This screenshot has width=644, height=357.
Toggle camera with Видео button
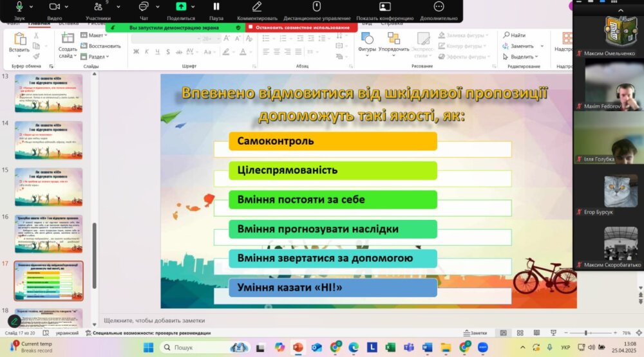54,6
